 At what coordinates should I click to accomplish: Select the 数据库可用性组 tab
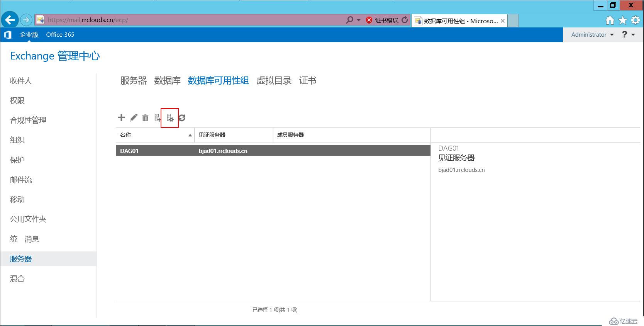tap(218, 80)
